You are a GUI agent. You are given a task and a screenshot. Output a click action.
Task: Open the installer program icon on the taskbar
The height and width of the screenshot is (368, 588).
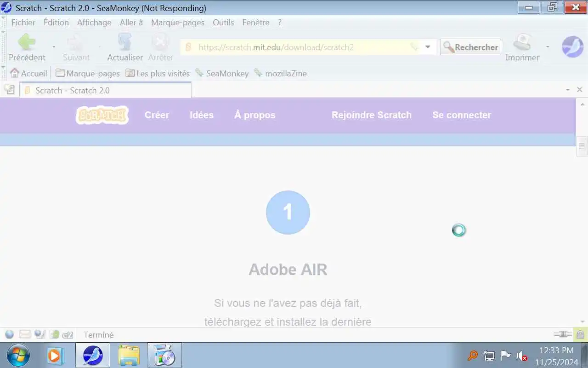tap(164, 356)
